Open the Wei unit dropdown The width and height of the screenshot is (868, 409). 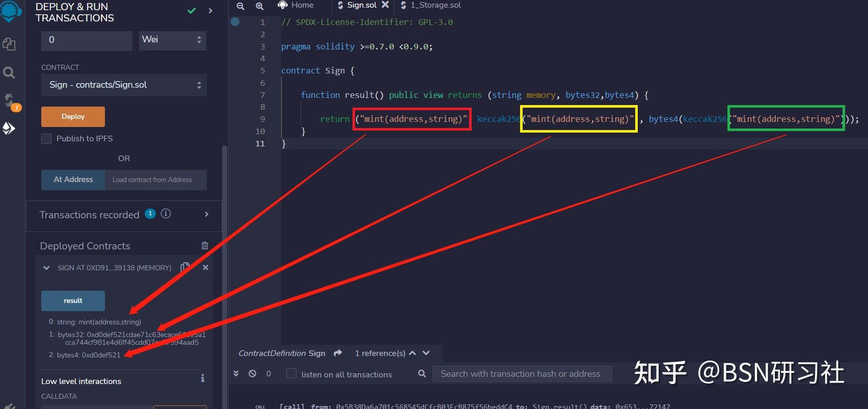coord(173,40)
